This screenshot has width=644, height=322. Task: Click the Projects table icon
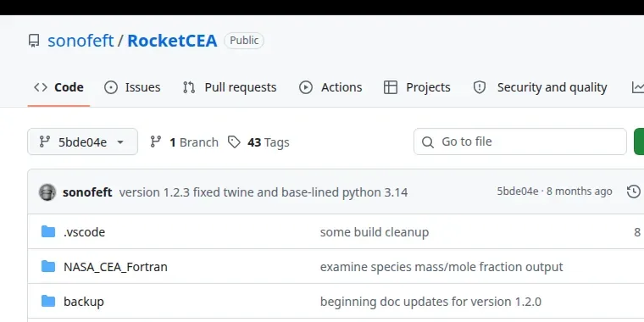(x=391, y=87)
